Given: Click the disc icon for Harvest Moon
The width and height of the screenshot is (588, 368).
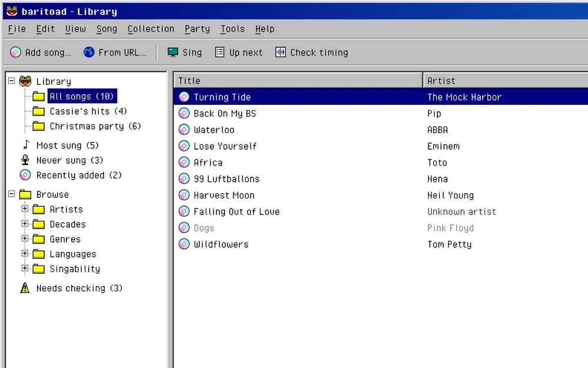Looking at the screenshot, I should (x=184, y=195).
